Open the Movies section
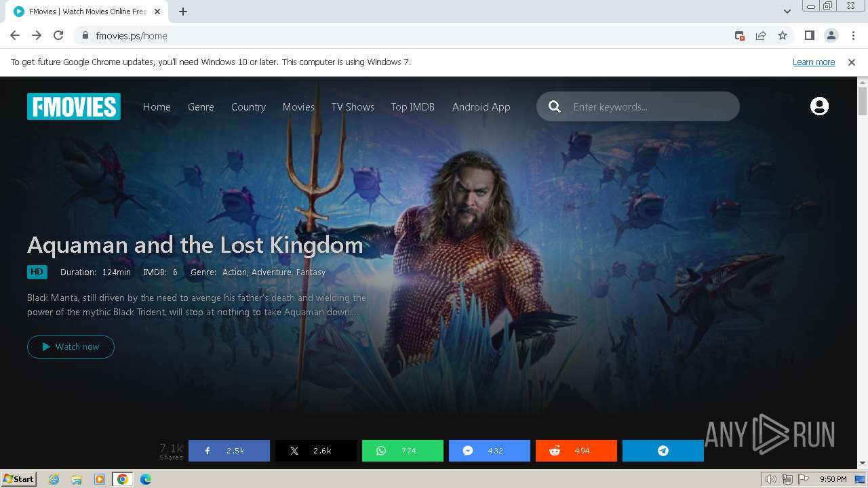 [298, 106]
